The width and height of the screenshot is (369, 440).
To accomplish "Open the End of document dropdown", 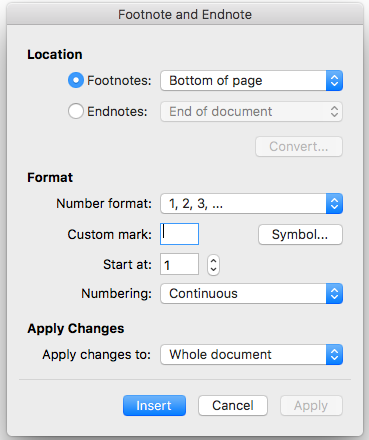I will 251,111.
